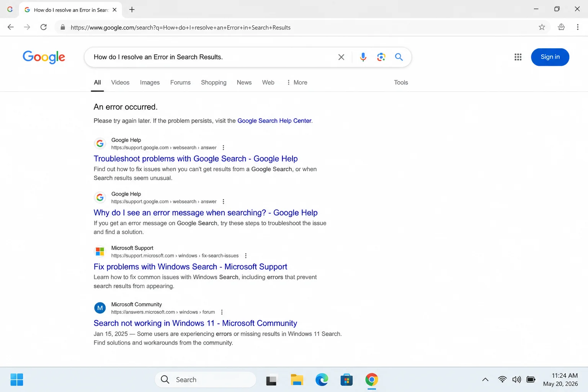Click the browser forward arrow
This screenshot has width=588, height=392.
27,27
